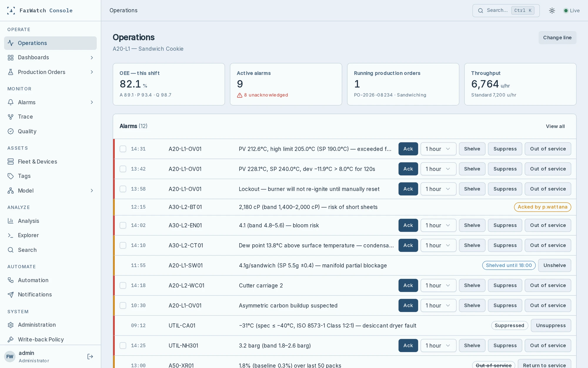The height and width of the screenshot is (368, 588).
Task: Tick the 14:18 Cutter carriage alarm checkbox
Action: click(123, 286)
